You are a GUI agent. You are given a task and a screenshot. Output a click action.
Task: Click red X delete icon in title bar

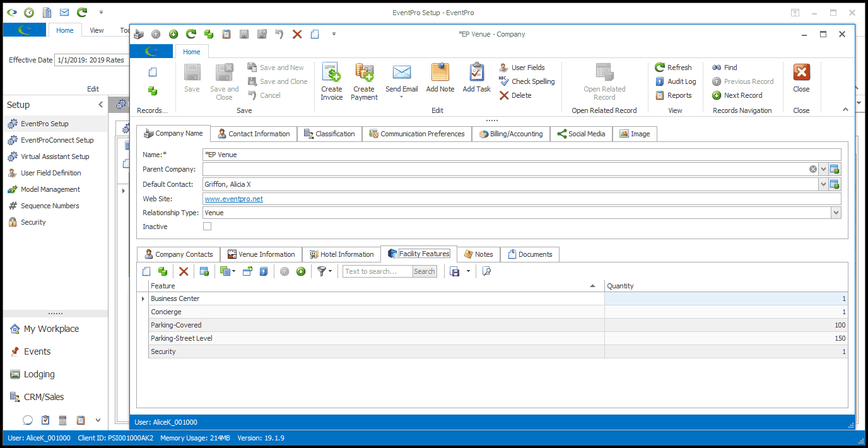click(297, 34)
